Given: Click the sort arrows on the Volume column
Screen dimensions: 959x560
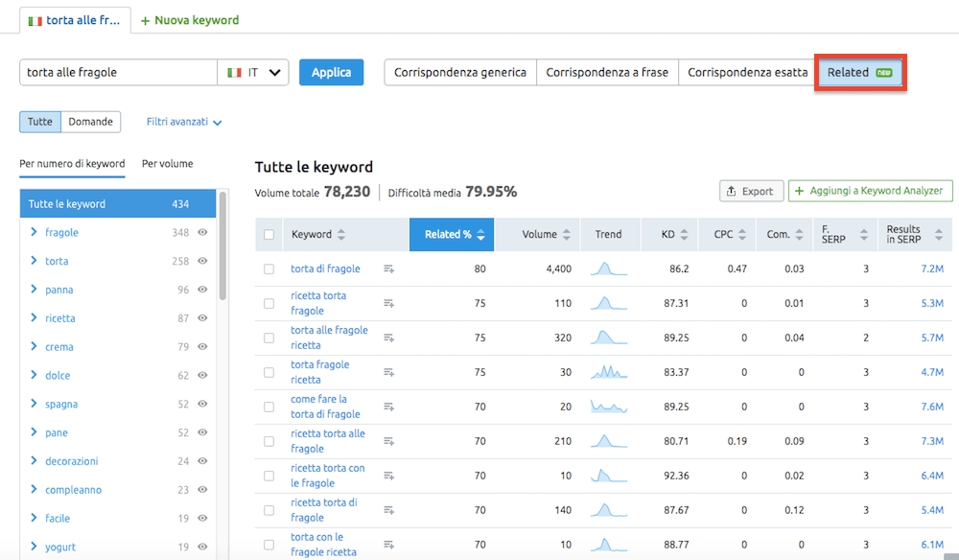Looking at the screenshot, I should coord(566,234).
